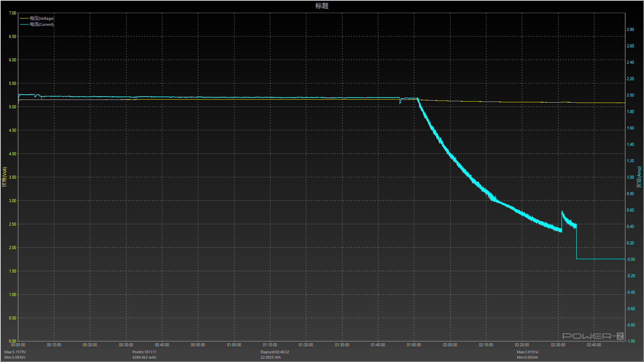Click the 4289.463 mAh capacity readout
Image resolution: width=644 pixels, height=362 pixels.
click(x=144, y=357)
